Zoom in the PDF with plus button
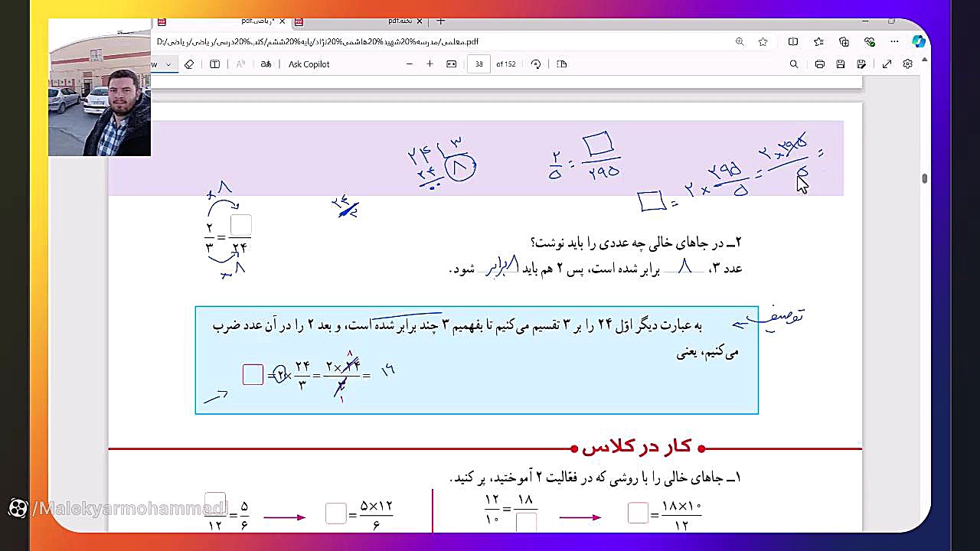980x551 pixels. coord(430,64)
